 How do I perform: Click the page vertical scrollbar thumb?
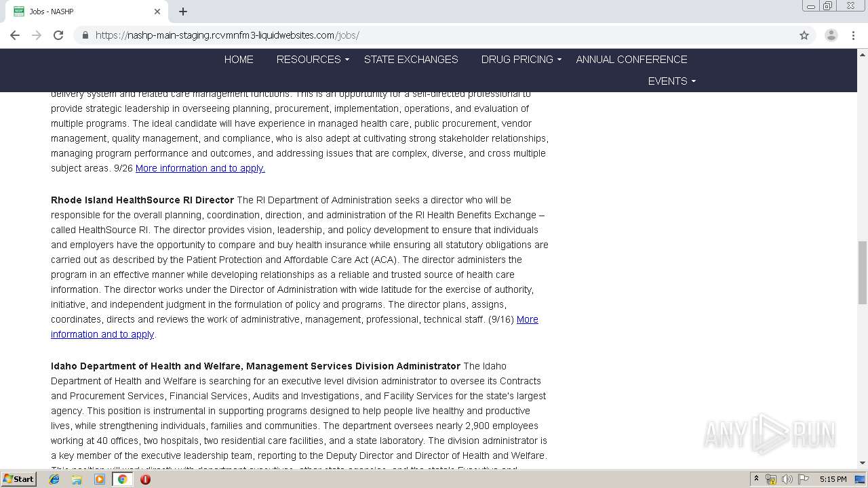[863, 272]
